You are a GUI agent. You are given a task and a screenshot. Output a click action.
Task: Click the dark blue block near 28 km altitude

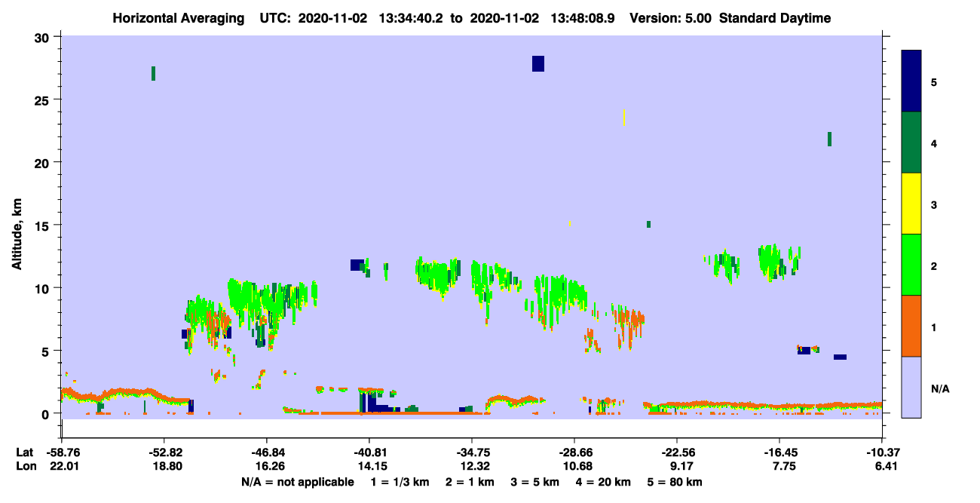click(x=537, y=63)
